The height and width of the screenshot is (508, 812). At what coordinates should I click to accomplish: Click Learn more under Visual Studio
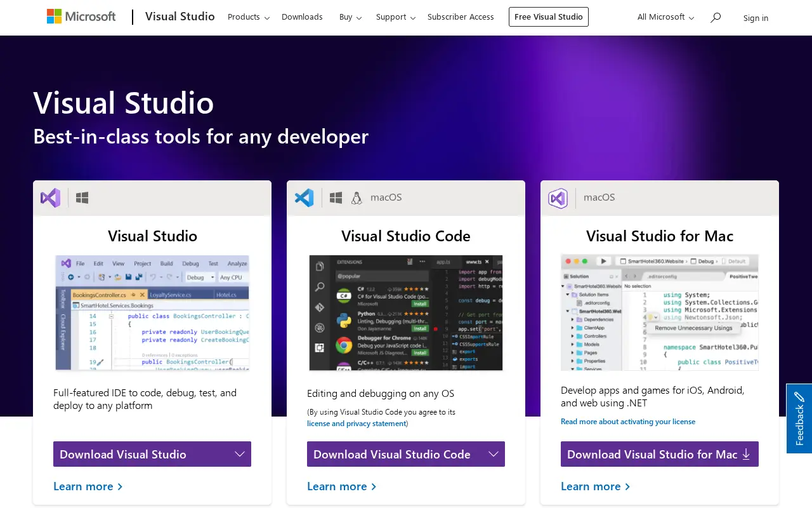click(88, 486)
